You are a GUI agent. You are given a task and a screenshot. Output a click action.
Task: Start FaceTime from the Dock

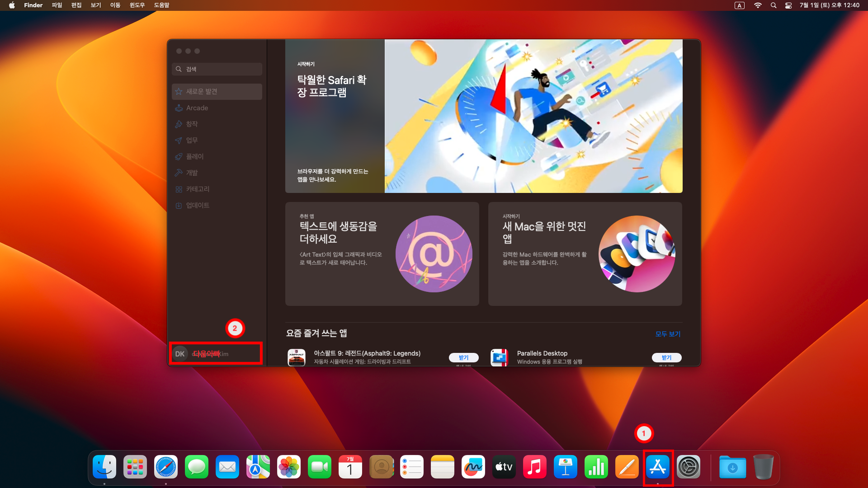(320, 467)
